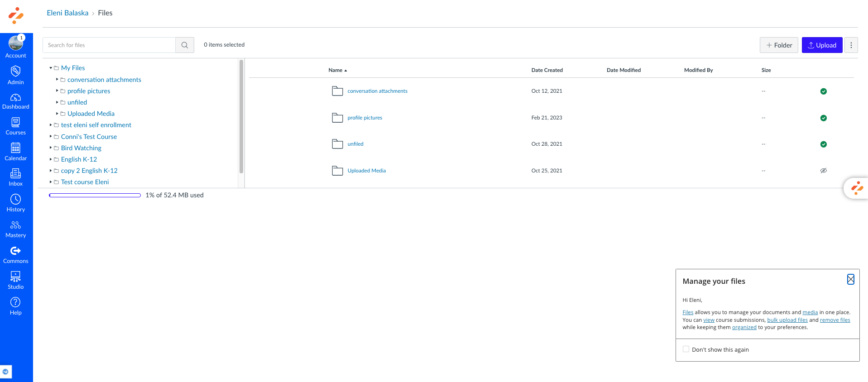Click the Files breadcrumb text

click(105, 13)
